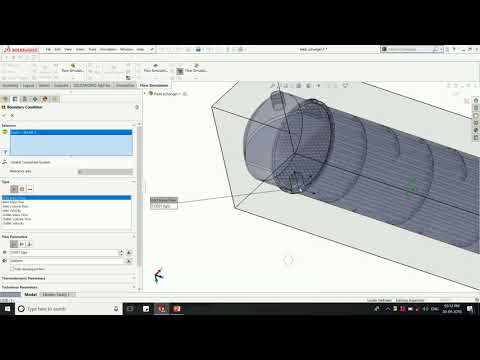Open help for the Boundary Condition panel

tap(136, 107)
